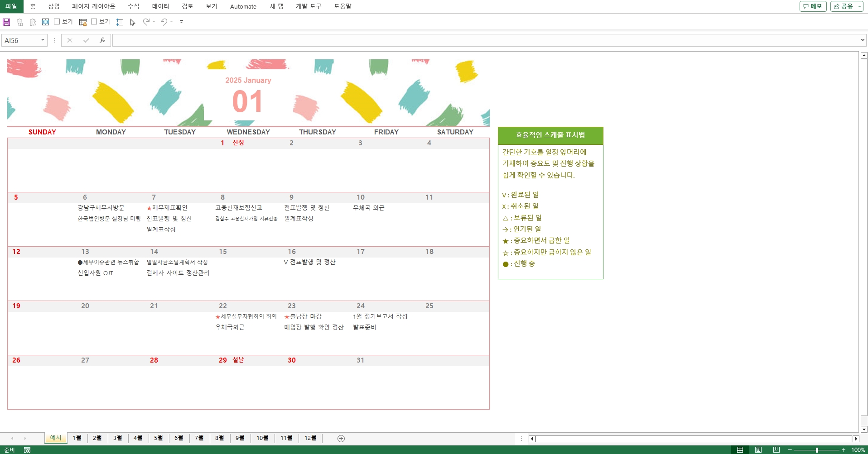Click the purple Save icon

tap(6, 22)
